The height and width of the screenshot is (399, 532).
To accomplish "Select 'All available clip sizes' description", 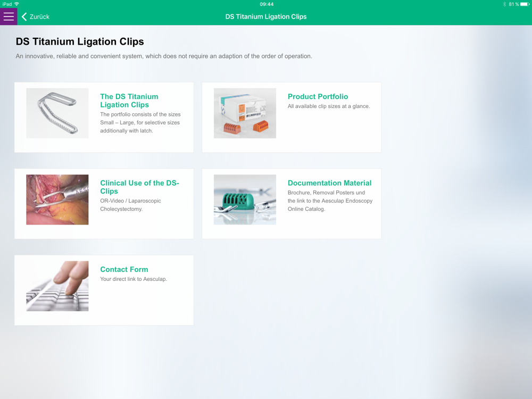I will 329,106.
